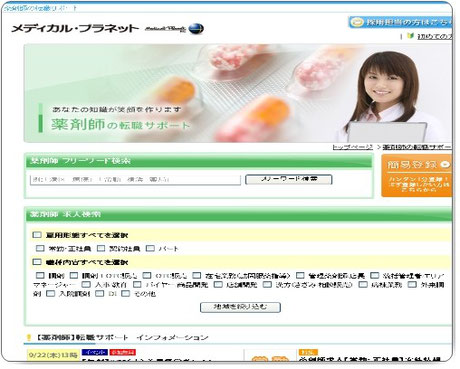This screenshot has width=460, height=369.
Task: Check the バイヤー・商品開発 checkbox
Action: 137,284
